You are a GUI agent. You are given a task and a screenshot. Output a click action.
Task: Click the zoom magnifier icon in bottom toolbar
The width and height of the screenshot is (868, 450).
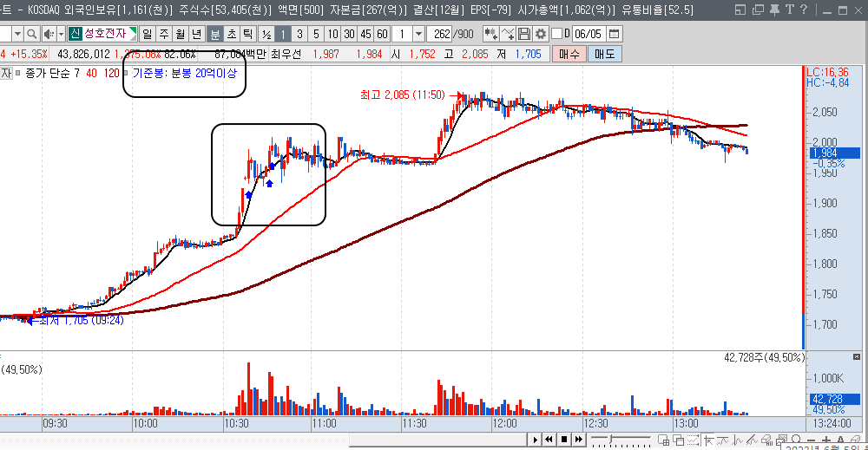pos(795,439)
